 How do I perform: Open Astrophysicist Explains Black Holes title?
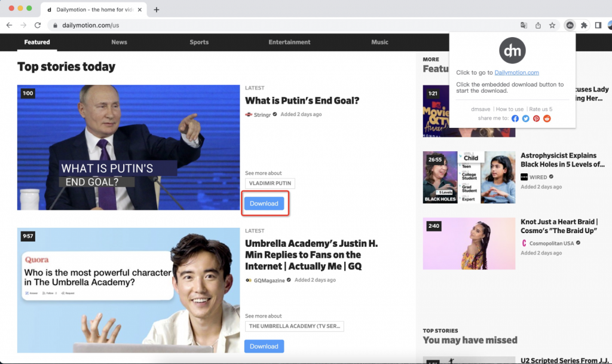[562, 160]
